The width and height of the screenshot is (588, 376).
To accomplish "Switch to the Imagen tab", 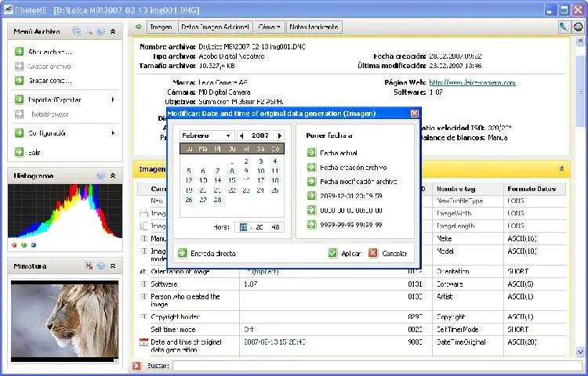I will tap(161, 27).
